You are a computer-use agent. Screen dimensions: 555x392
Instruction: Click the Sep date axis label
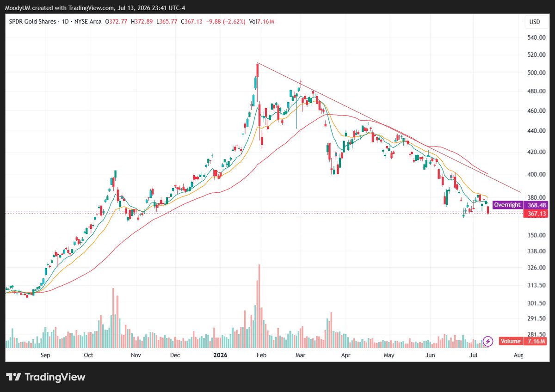45,355
